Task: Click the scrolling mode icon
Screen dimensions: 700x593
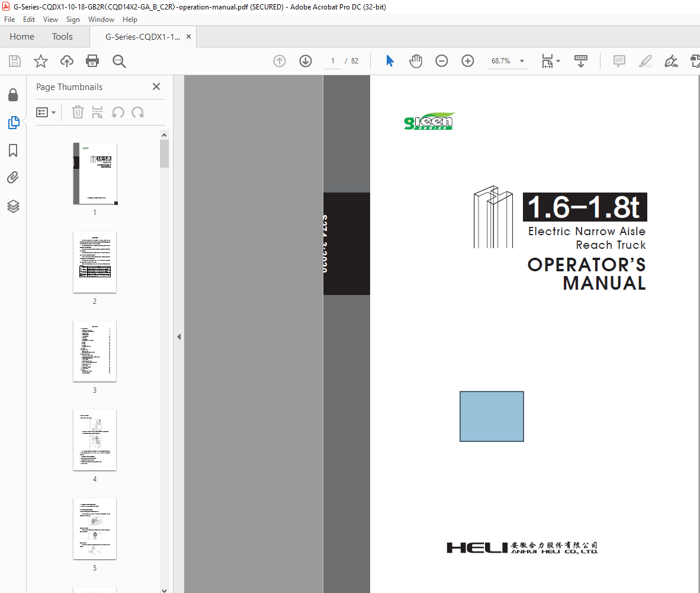Action: (581, 61)
